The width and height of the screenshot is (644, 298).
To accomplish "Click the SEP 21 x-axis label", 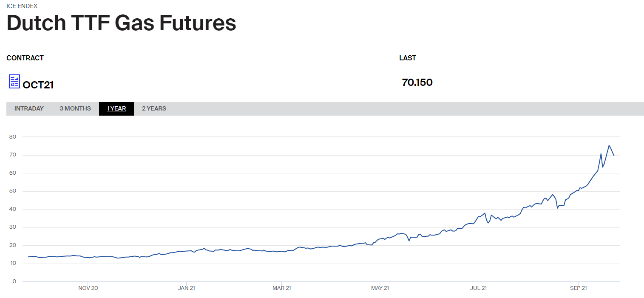I will tap(578, 288).
